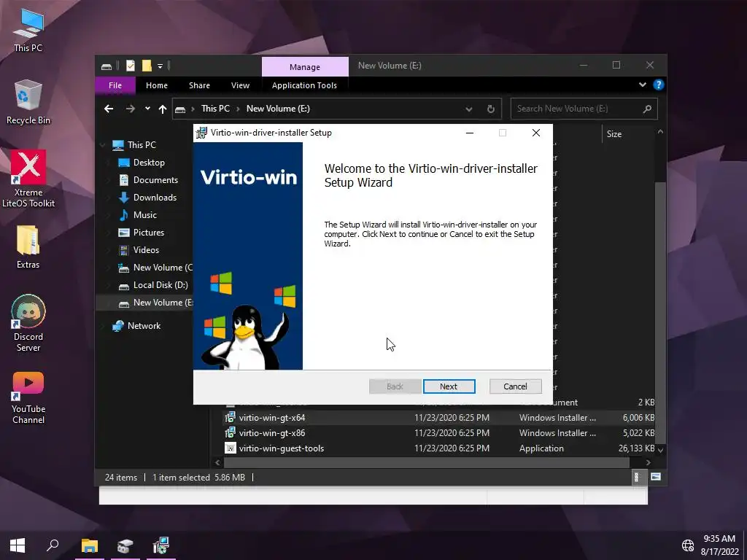This screenshot has width=747, height=560.
Task: Click the installer package taskbar icon
Action: 125,545
